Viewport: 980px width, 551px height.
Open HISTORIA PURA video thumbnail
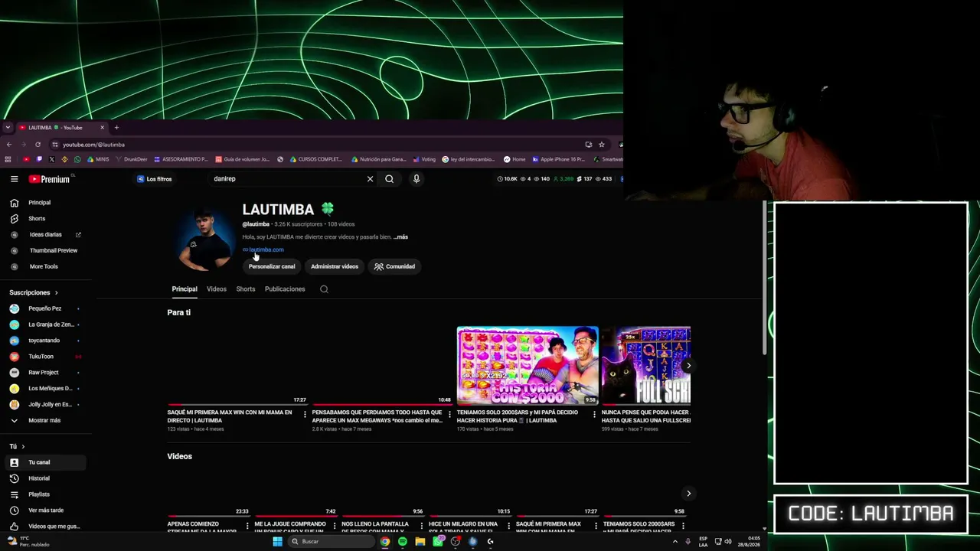(528, 366)
